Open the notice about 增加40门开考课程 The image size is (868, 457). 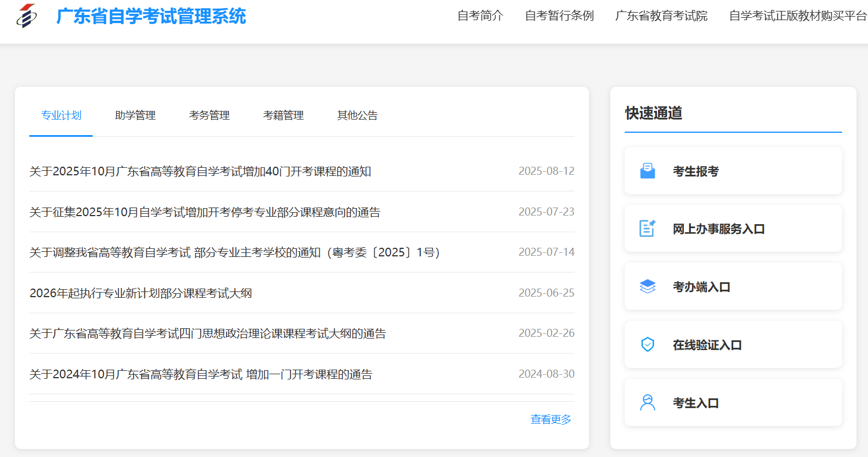[201, 171]
